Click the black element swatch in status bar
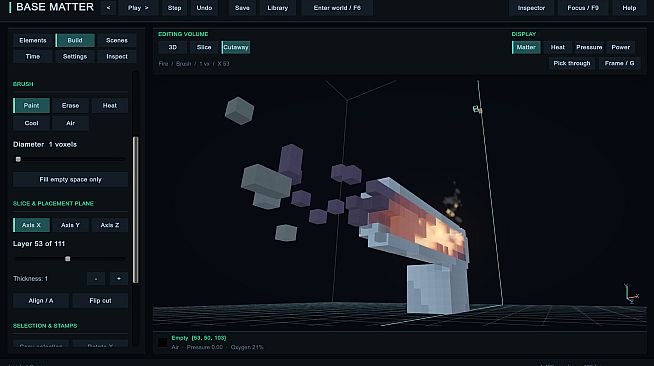 click(x=163, y=343)
